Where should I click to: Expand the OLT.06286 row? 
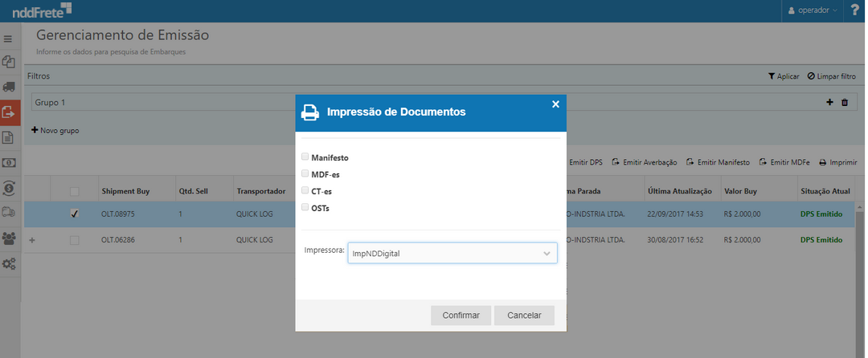(33, 240)
